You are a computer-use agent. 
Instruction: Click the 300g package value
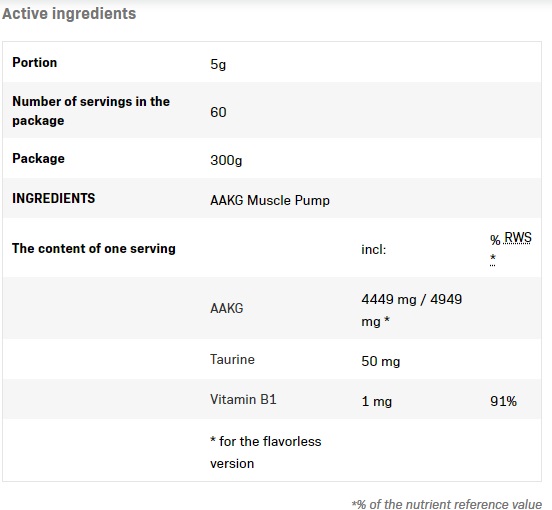tap(226, 160)
